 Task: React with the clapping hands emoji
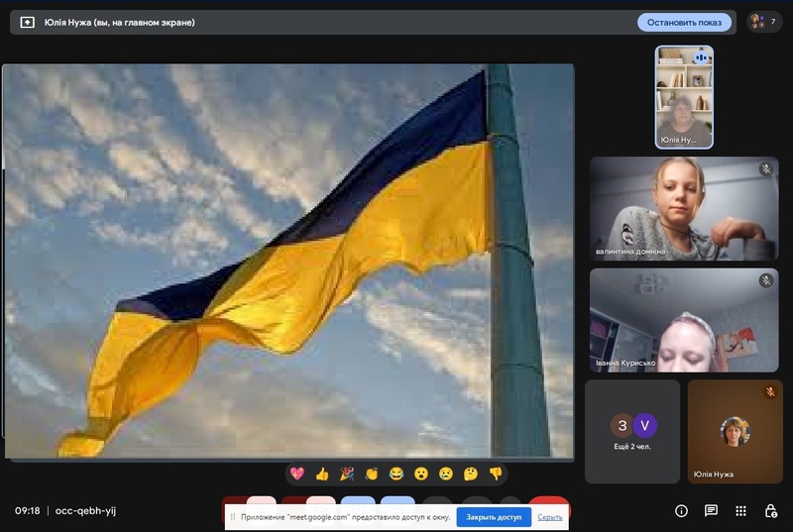pyautogui.click(x=372, y=474)
